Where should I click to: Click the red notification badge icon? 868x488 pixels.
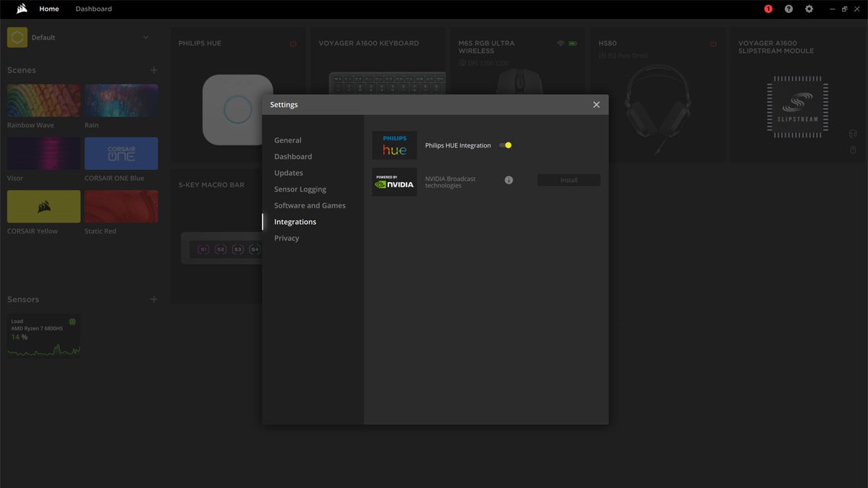coord(768,9)
